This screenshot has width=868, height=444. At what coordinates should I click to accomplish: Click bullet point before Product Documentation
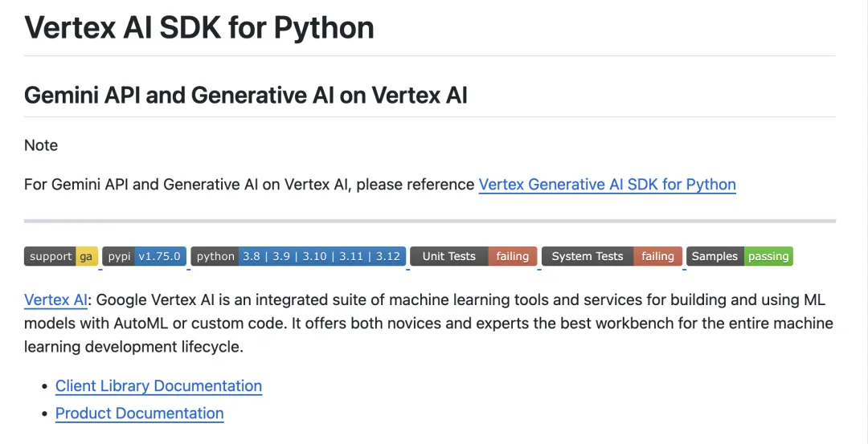[45, 414]
